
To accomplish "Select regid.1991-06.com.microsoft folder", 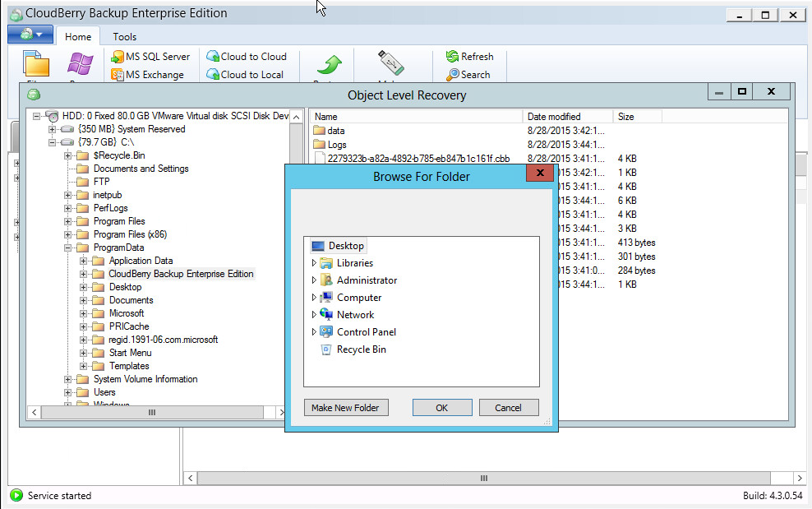I will point(163,340).
